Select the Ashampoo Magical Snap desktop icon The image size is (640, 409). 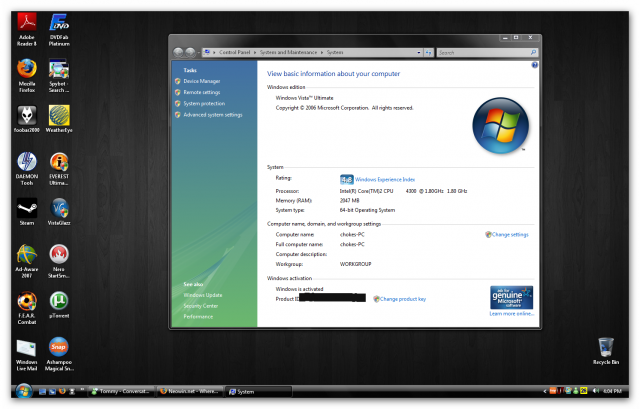tap(59, 354)
